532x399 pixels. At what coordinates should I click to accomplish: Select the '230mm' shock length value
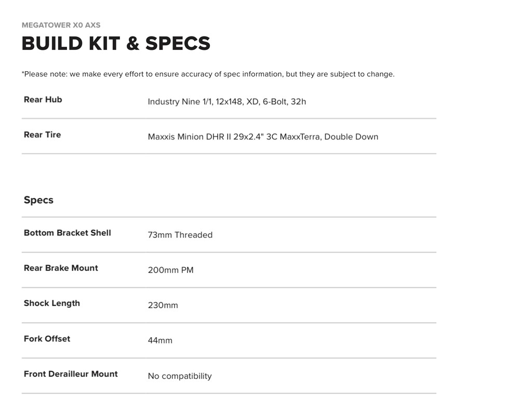pos(163,305)
